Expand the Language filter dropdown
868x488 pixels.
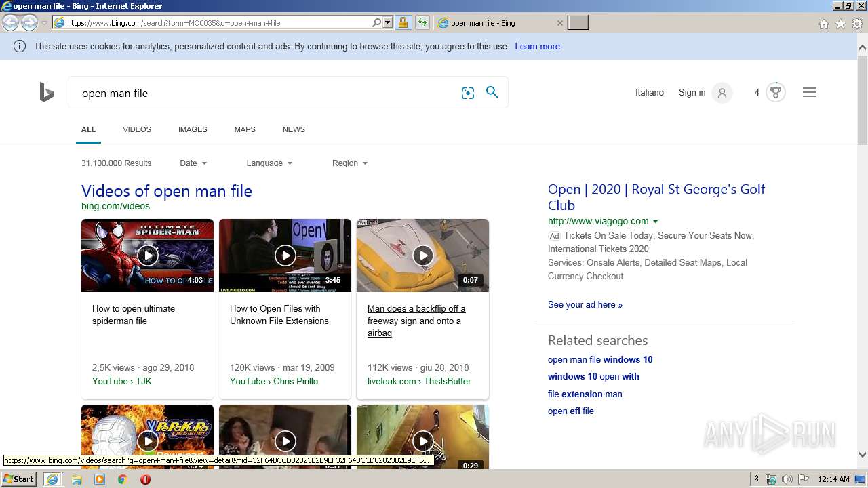point(269,163)
